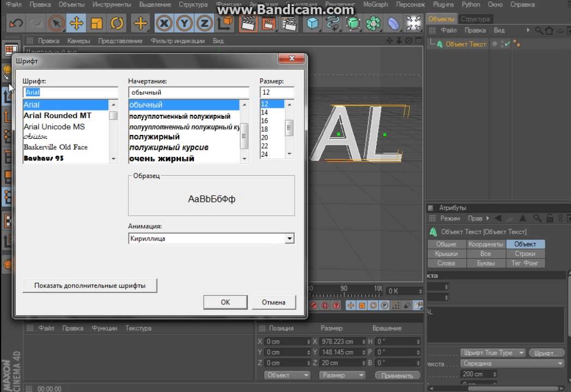Open the Объект coordinate mode dropdown
Screen dimensions: 571x392
coord(287,375)
